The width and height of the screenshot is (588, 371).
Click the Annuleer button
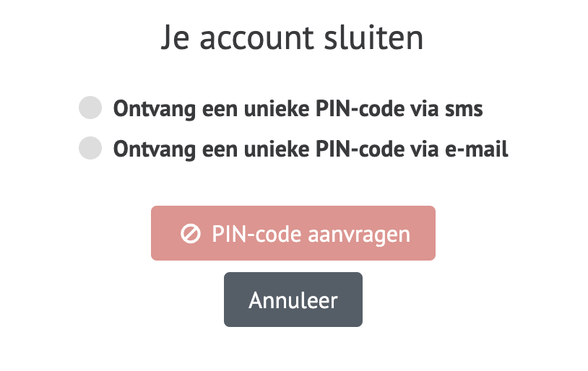pyautogui.click(x=293, y=300)
